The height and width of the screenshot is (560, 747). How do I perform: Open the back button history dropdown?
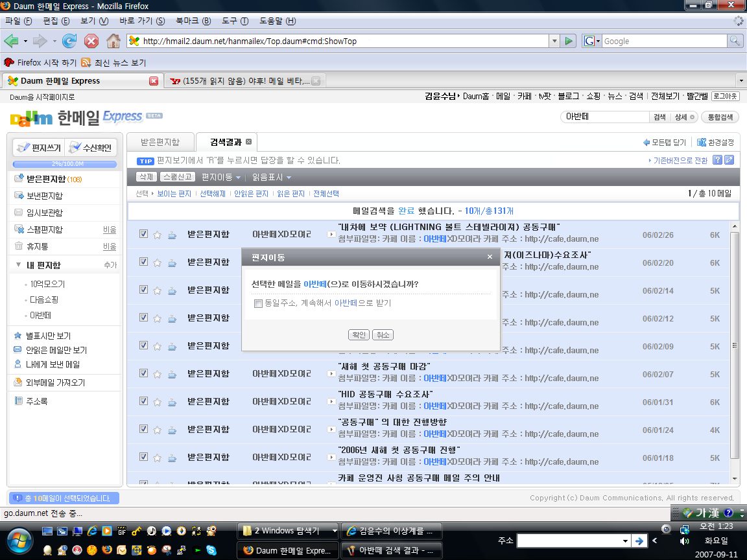(x=25, y=41)
